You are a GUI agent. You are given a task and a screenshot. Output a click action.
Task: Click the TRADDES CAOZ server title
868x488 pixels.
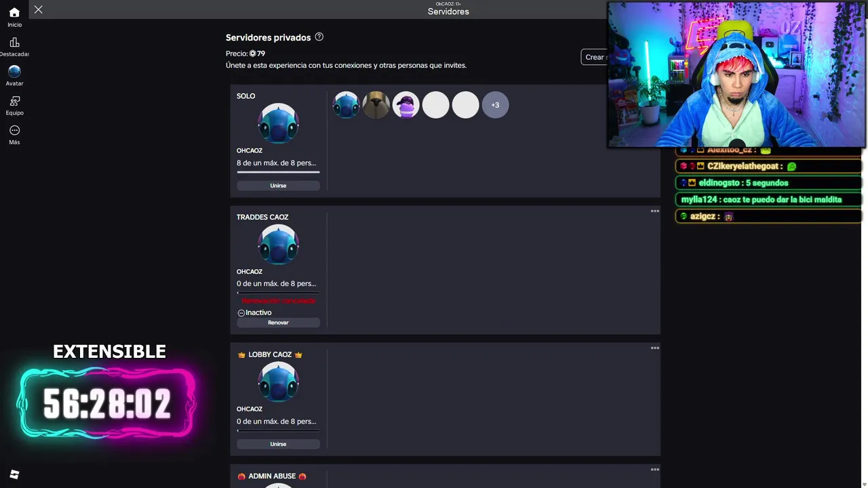coord(262,217)
